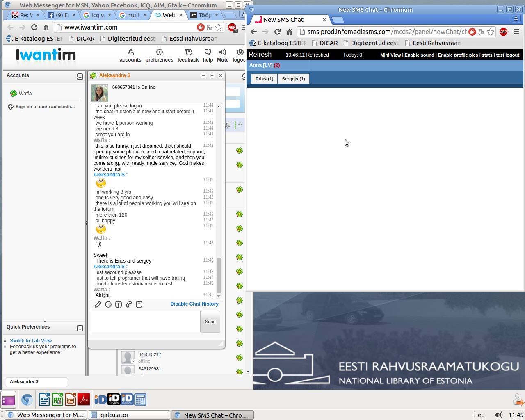Screen dimensions: 525x420
Task: Click Switch to Tab View link
Action: (31, 341)
